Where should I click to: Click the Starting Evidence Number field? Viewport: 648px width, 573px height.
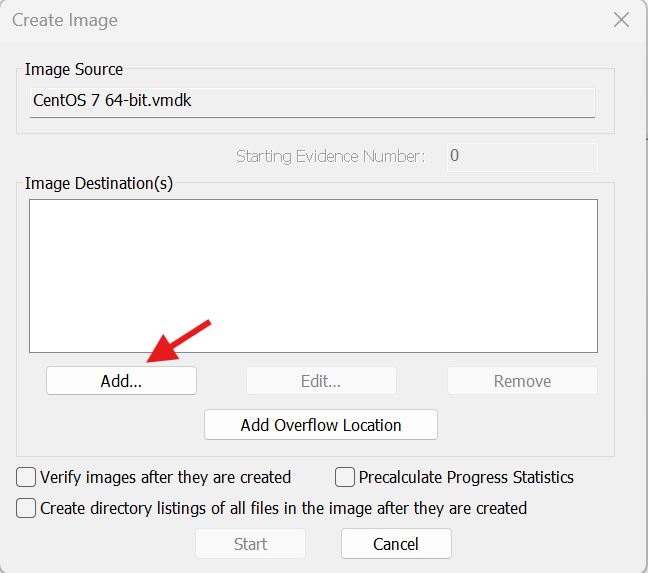coord(521,156)
